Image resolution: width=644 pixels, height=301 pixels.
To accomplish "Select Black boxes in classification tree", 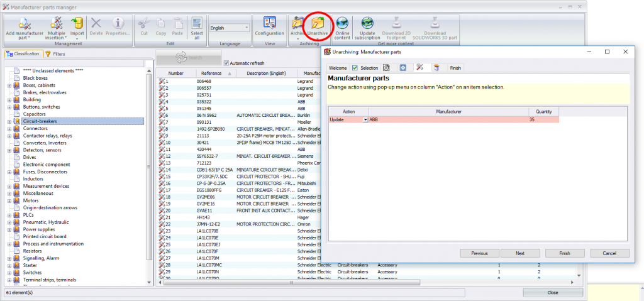I will [x=35, y=78].
